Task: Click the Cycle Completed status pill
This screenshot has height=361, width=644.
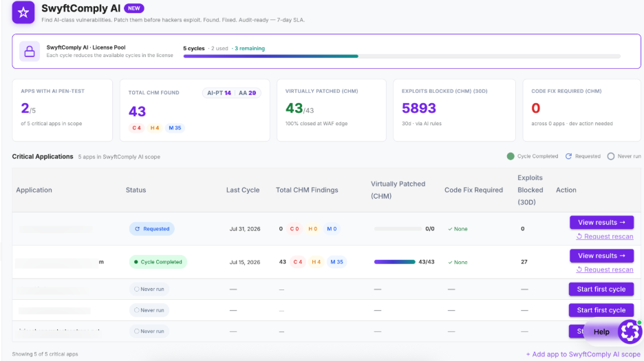Action: click(158, 261)
